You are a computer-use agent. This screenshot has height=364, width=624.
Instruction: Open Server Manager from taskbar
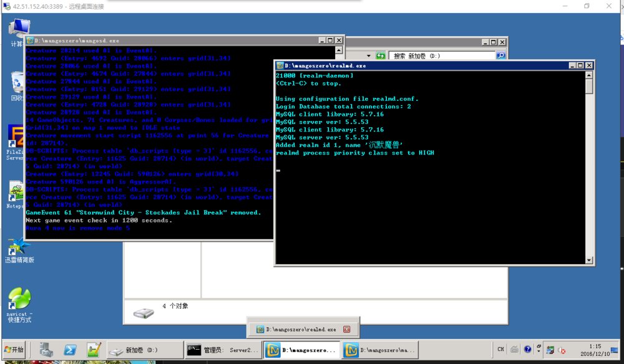point(46,350)
